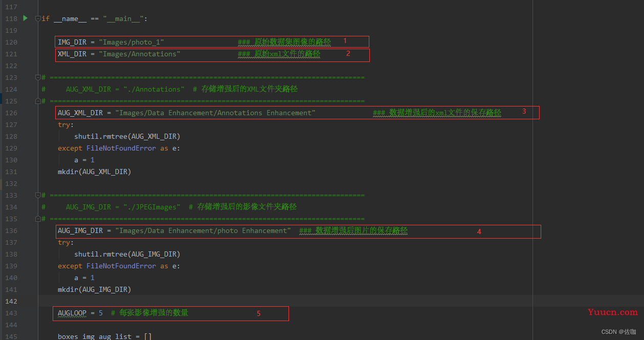Click the 数据增强后图片的保存路径 comment
Screen dimensions: 644x340
click(353, 230)
